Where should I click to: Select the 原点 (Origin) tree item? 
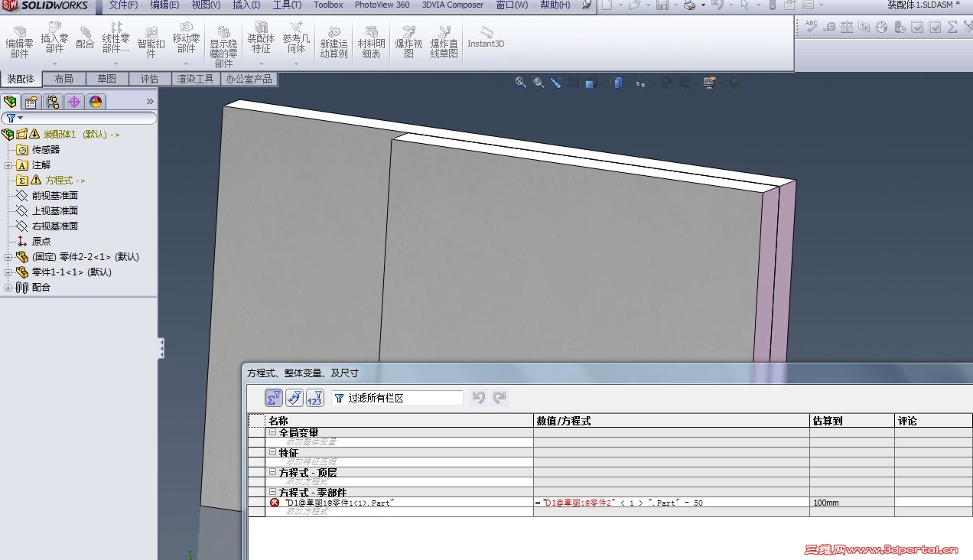(41, 242)
